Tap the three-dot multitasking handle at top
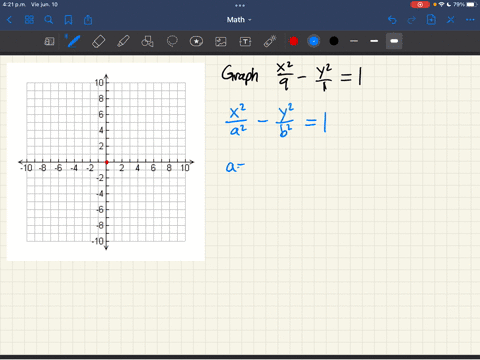The width and height of the screenshot is (480, 360). click(240, 5)
